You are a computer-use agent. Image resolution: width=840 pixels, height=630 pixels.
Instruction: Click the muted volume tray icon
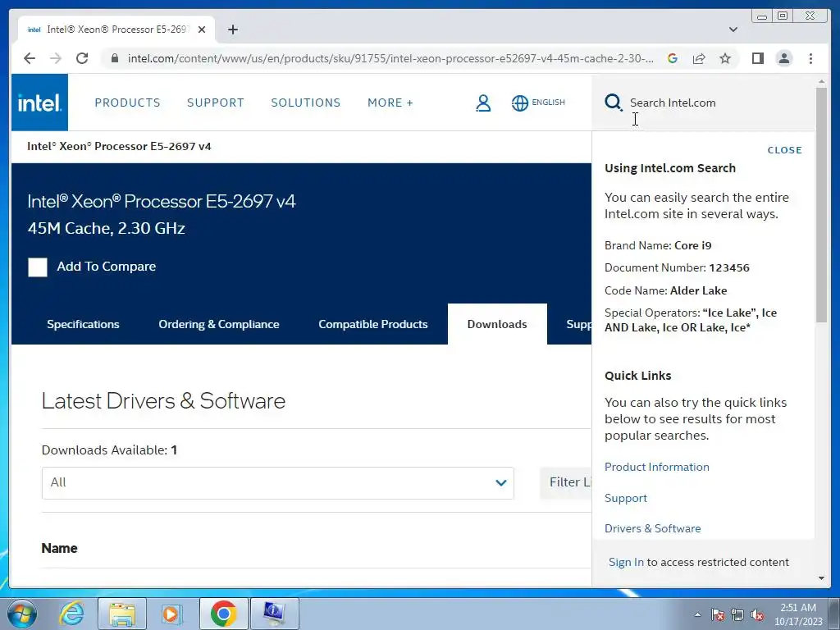(757, 614)
